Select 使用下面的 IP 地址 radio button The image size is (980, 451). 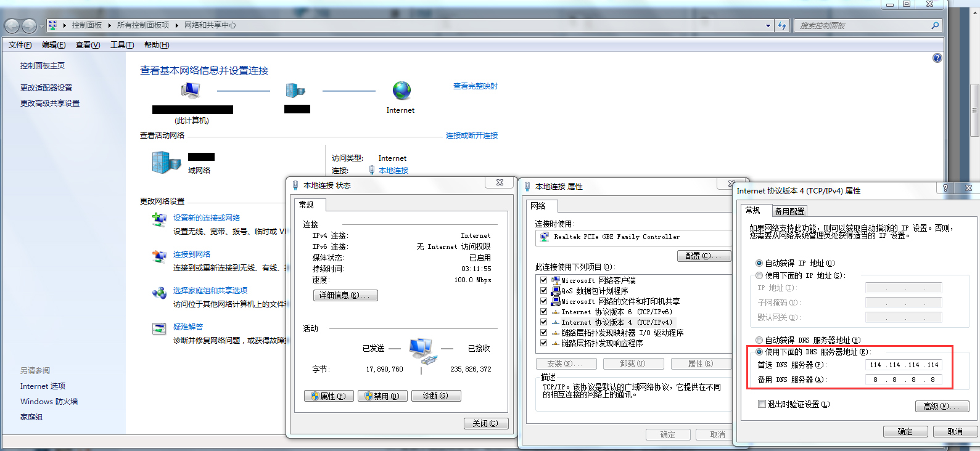click(759, 275)
